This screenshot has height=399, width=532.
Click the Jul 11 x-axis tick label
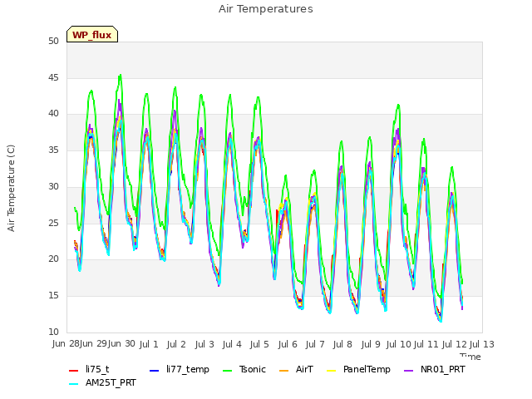pos(426,344)
